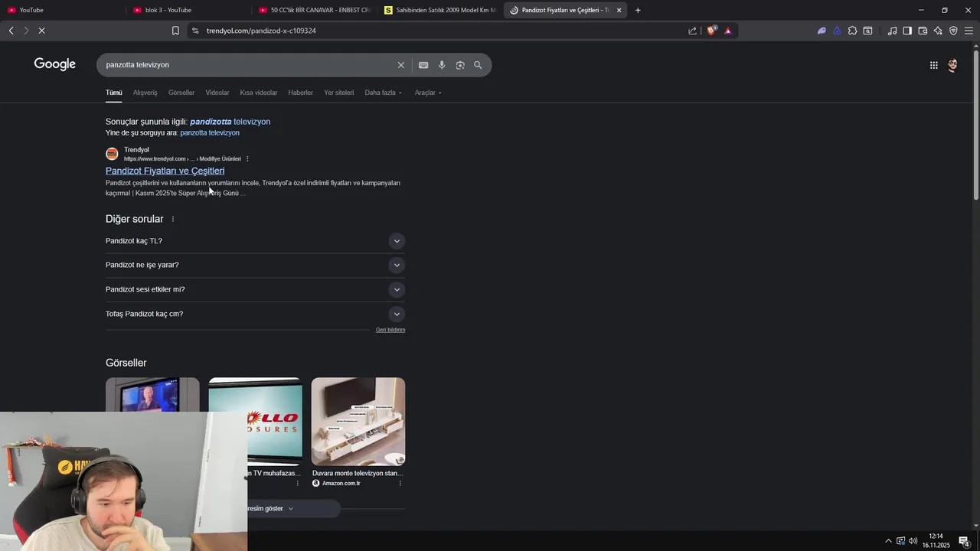Viewport: 980px width, 551px height.
Task: Open the Araçlar dropdown
Action: (x=428, y=93)
